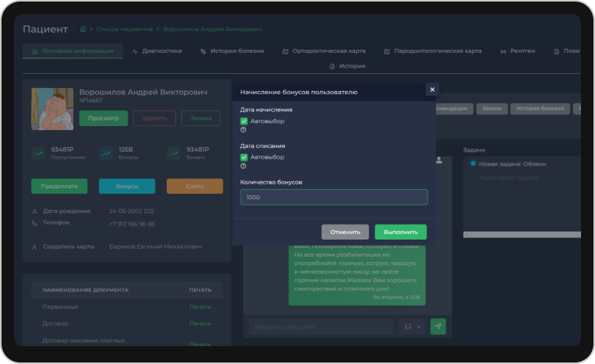Click the send message paper plane icon
Viewport: 595px width, 364px height.
pos(438,327)
